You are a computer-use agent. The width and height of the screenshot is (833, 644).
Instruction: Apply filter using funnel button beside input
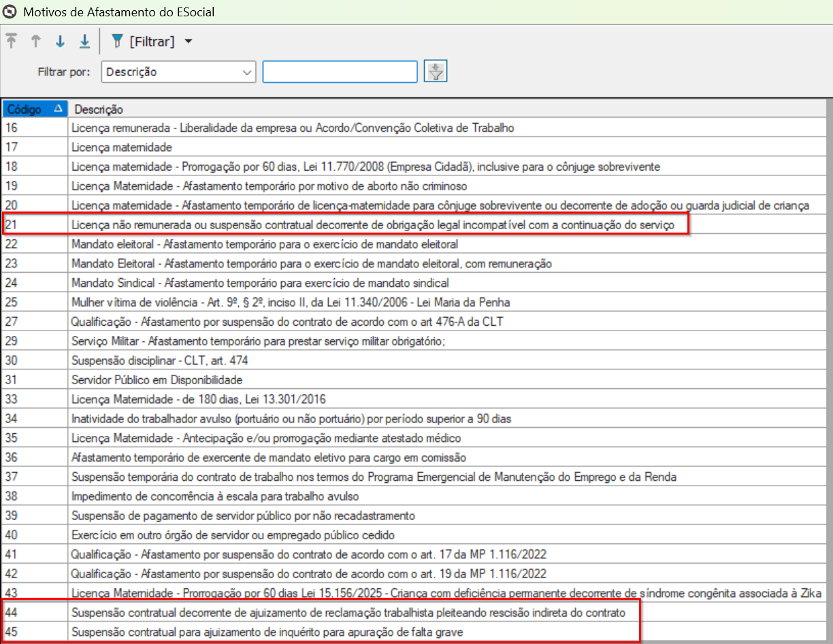[436, 71]
